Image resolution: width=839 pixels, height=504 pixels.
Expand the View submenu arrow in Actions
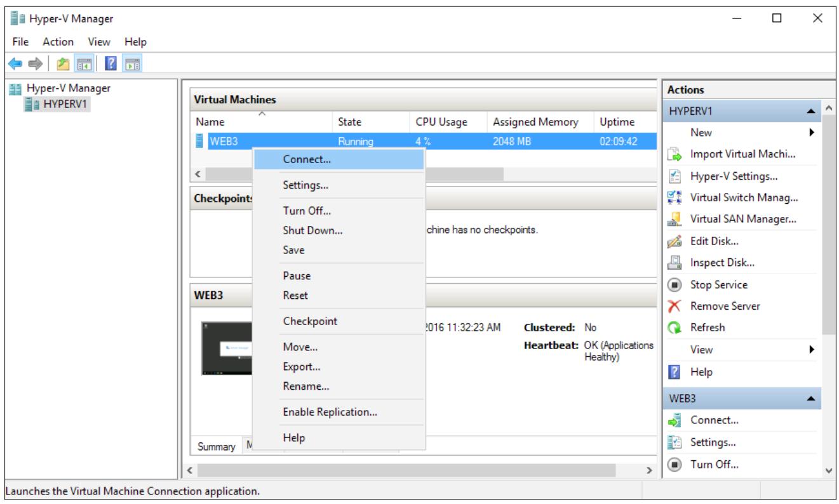pyautogui.click(x=810, y=349)
